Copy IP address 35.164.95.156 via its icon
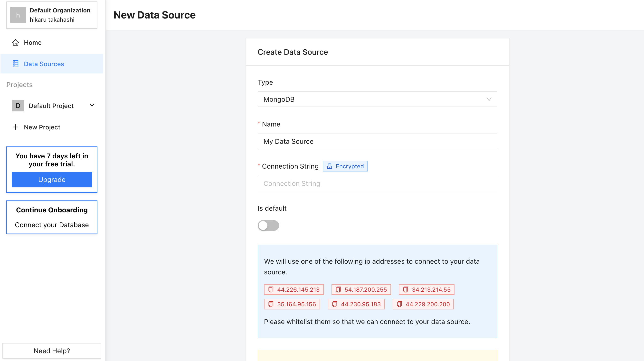Image resolution: width=644 pixels, height=361 pixels. coord(271,304)
